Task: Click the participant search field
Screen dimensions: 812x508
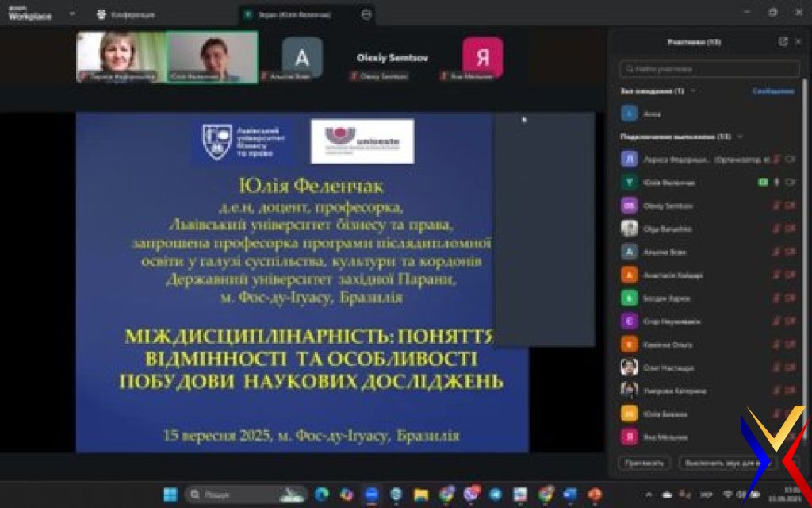Action: (709, 69)
